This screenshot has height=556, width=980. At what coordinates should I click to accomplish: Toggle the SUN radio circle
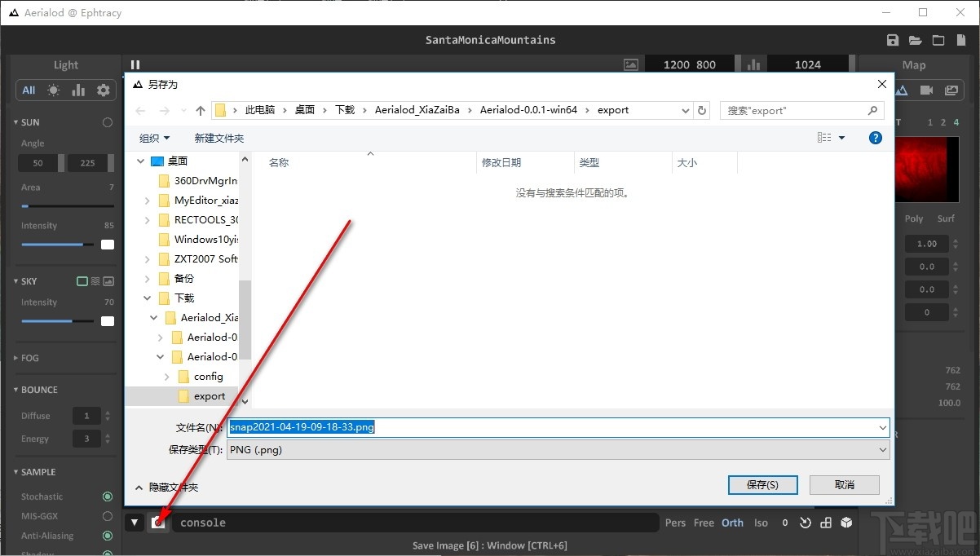click(x=108, y=122)
